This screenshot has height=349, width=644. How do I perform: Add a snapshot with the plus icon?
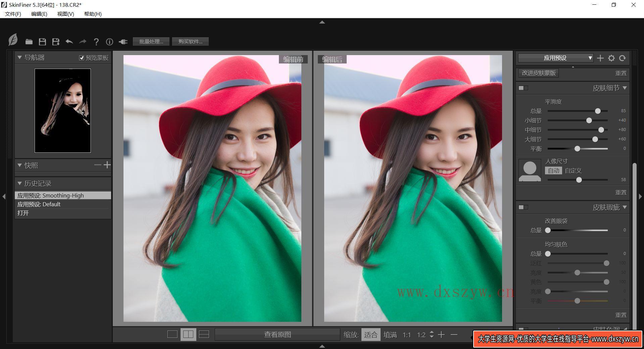pyautogui.click(x=107, y=165)
